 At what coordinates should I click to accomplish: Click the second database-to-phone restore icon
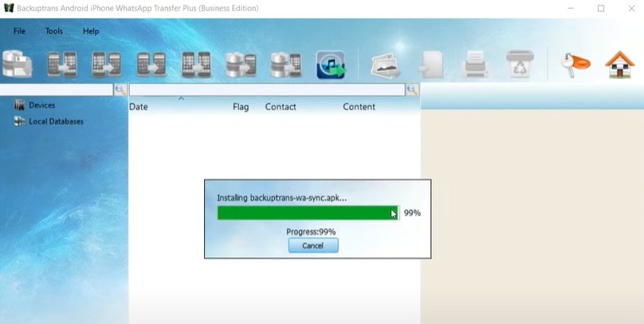point(286,65)
